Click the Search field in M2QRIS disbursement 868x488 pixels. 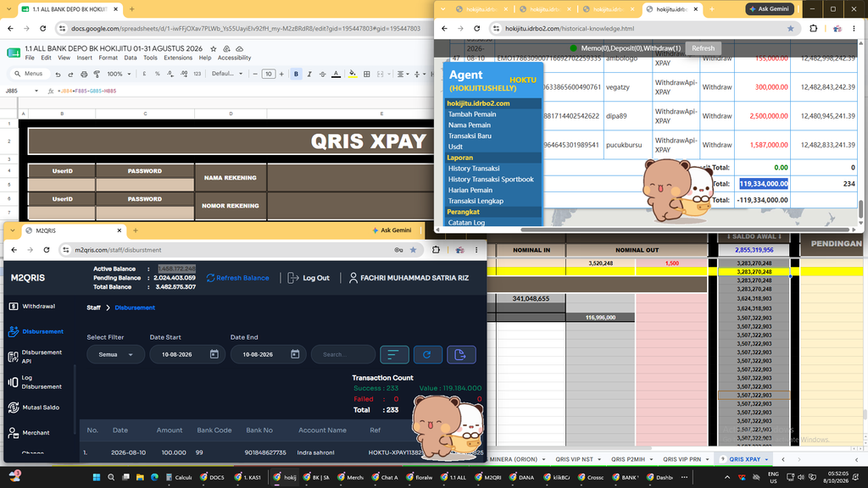343,355
